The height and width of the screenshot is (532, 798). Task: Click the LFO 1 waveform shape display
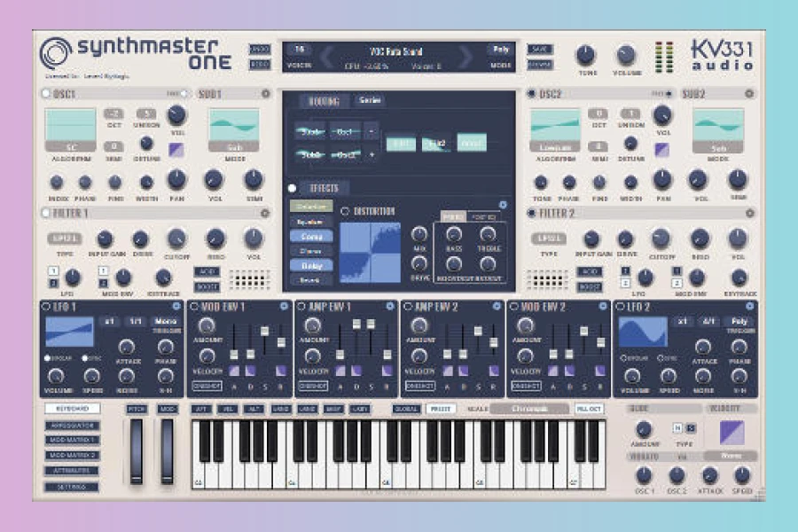point(69,332)
